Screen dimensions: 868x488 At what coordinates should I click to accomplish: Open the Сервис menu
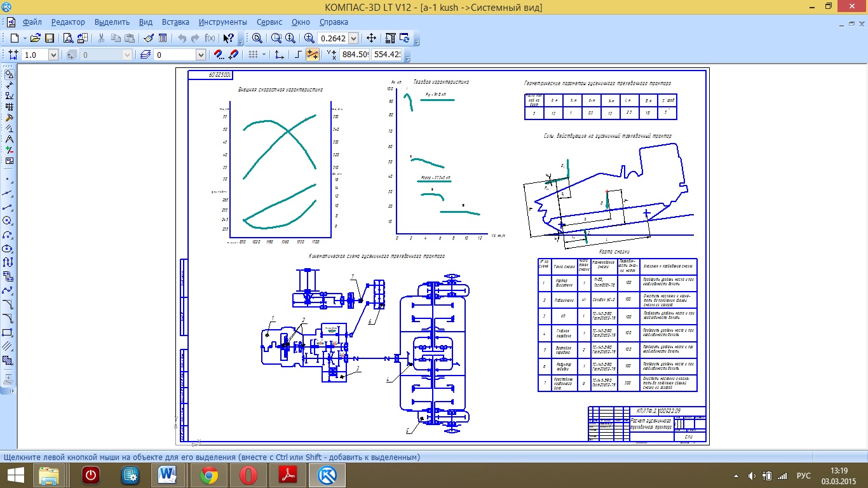[x=269, y=22]
